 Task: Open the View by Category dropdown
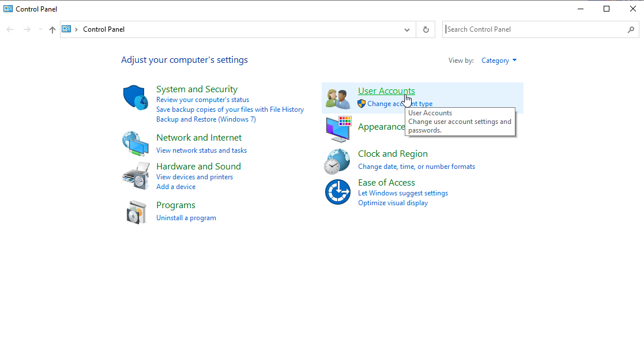[499, 61]
